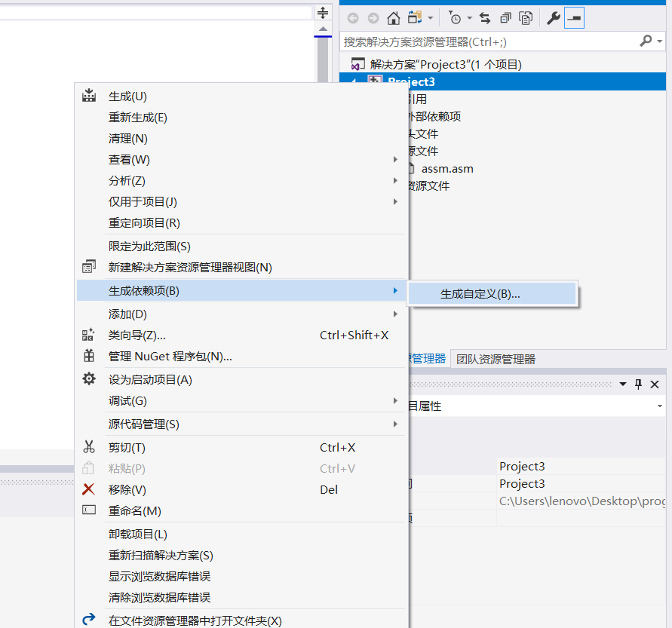The width and height of the screenshot is (672, 628).
Task: Click the editor vertical scrollbar thumb
Action: [x=323, y=59]
